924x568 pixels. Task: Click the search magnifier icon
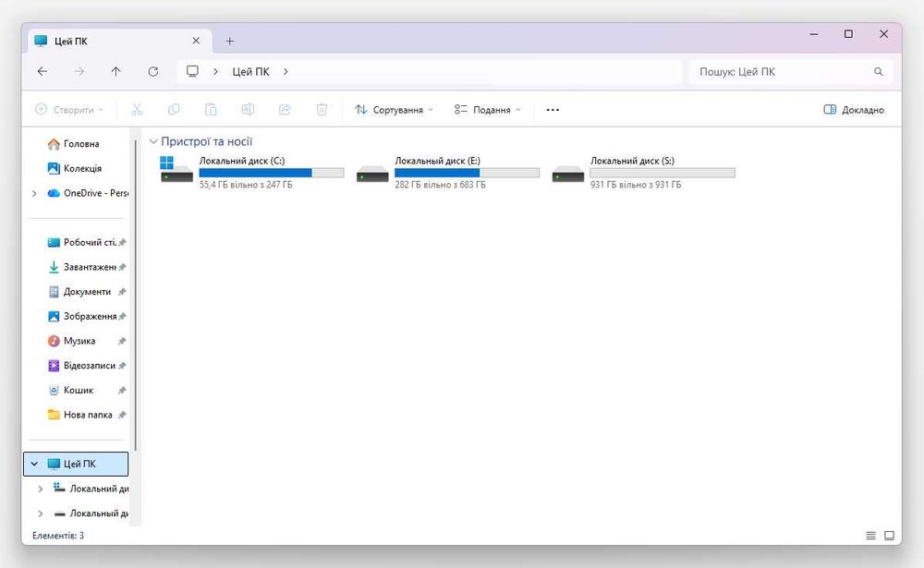pos(878,71)
